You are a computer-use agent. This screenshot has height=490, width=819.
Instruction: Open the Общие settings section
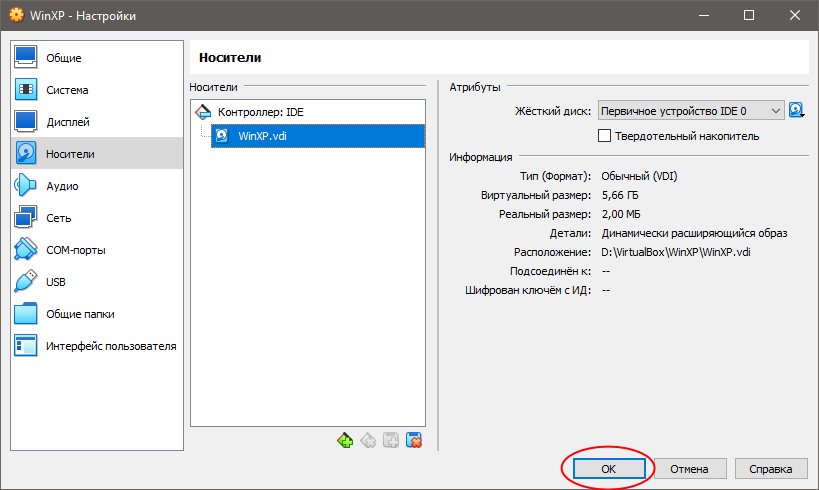coord(97,57)
